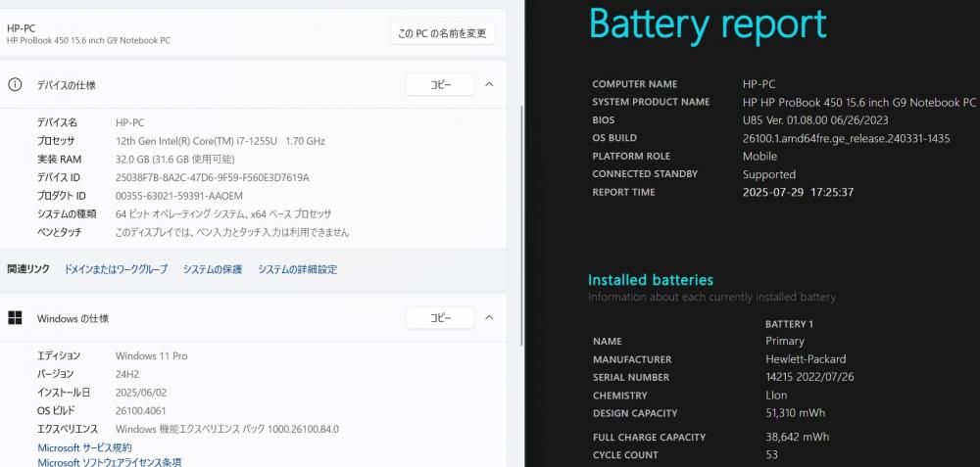Select the report time 2025-07-29 17:25:37
This screenshot has height=467, width=980.
click(x=798, y=192)
